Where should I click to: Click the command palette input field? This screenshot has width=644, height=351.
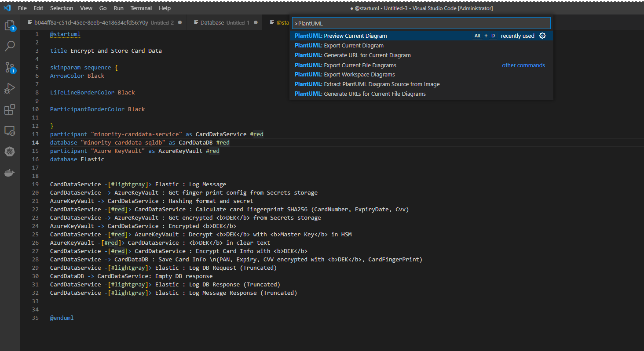click(421, 23)
